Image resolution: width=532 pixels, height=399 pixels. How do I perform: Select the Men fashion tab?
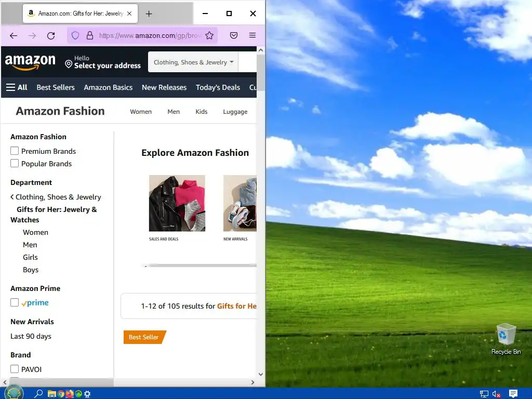point(174,112)
